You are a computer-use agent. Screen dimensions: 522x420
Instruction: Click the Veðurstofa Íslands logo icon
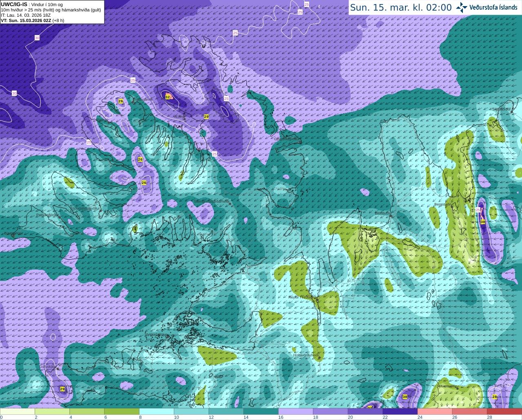pos(461,7)
